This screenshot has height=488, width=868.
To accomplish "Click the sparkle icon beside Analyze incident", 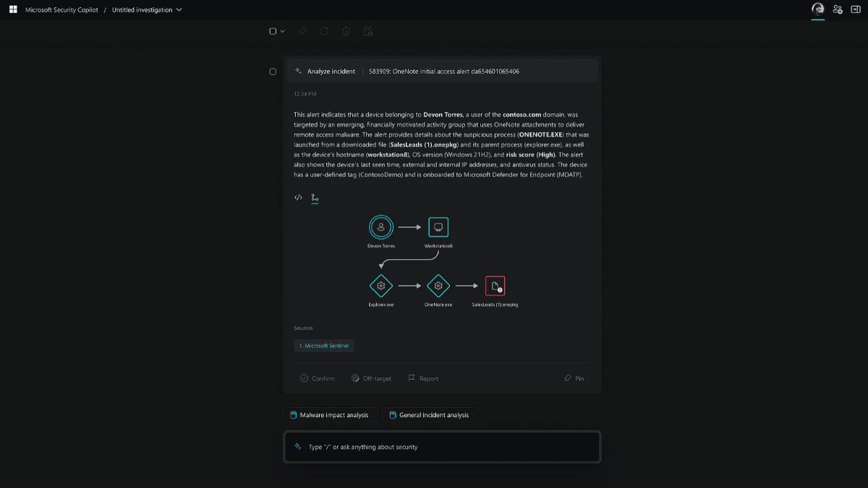I will tap(298, 71).
